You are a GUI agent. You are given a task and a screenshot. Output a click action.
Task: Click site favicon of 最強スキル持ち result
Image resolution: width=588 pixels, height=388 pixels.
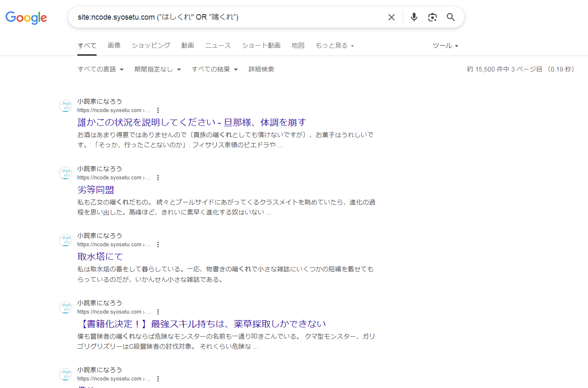(65, 307)
